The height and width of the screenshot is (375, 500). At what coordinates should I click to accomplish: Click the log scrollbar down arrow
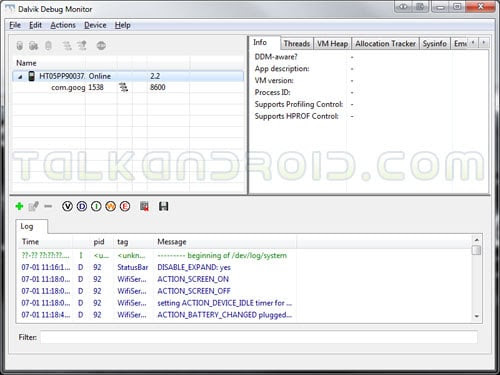click(x=477, y=316)
